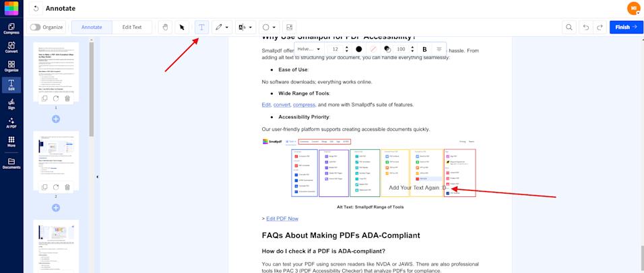Click the 'Accessibility Priority' bullet text

pos(304,117)
